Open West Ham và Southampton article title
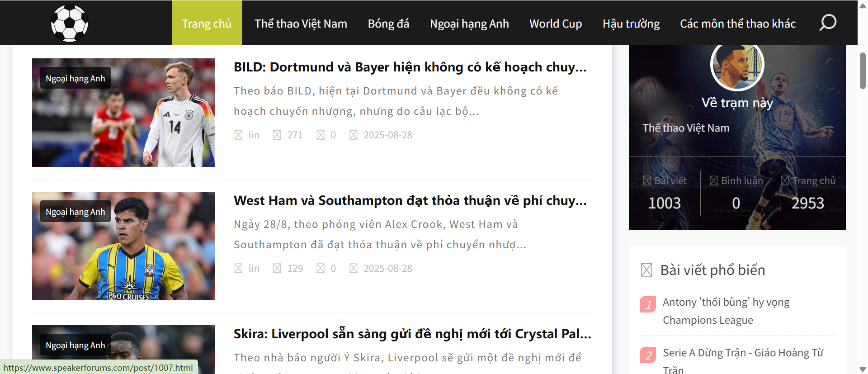 [410, 200]
